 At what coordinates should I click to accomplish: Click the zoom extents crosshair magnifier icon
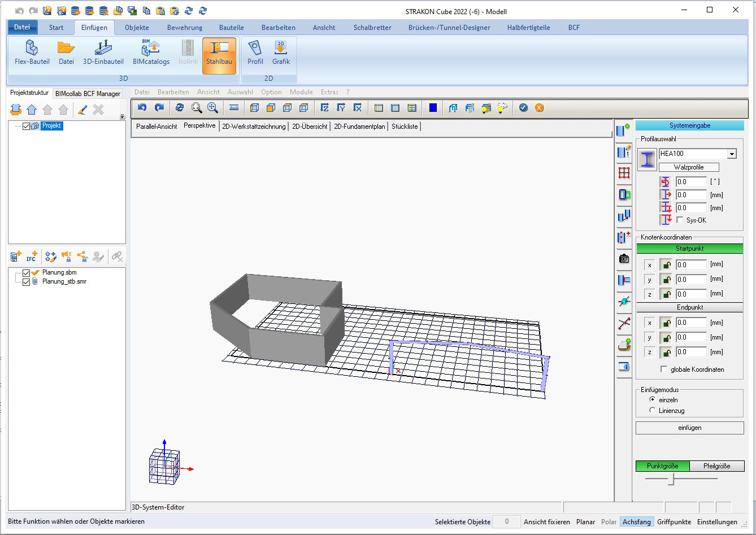tap(212, 108)
